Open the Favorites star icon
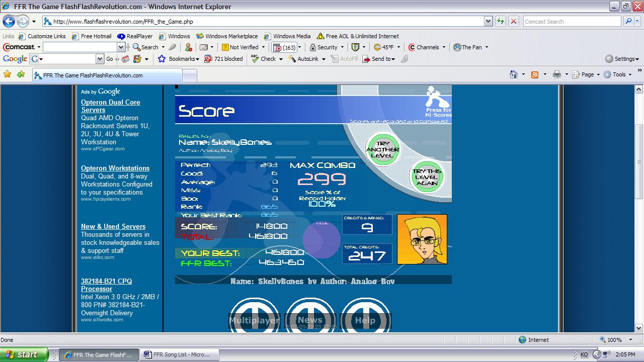Screen dimensions: 644x362 pos(7,74)
